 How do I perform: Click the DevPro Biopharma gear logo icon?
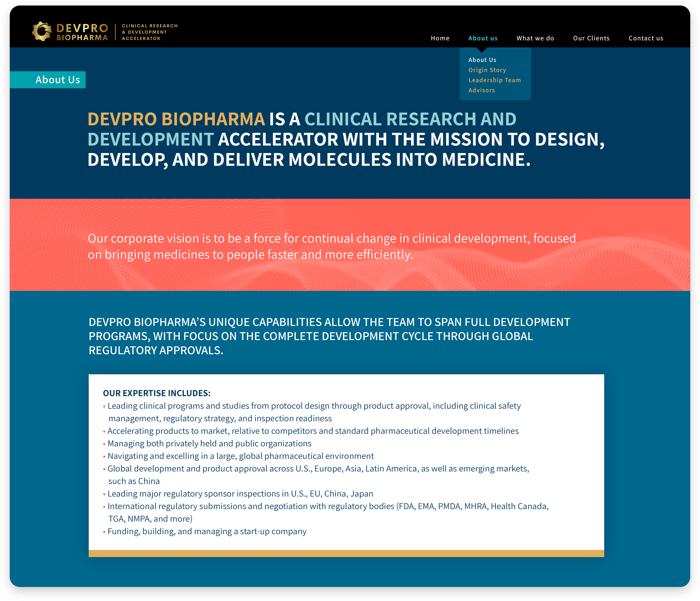pos(41,31)
